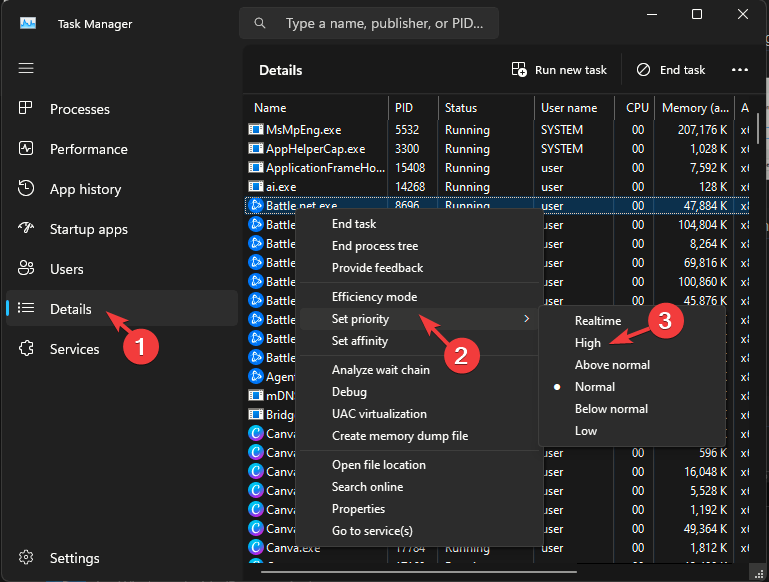Click the Task Manager app icon
The width and height of the screenshot is (769, 582).
pyautogui.click(x=28, y=23)
